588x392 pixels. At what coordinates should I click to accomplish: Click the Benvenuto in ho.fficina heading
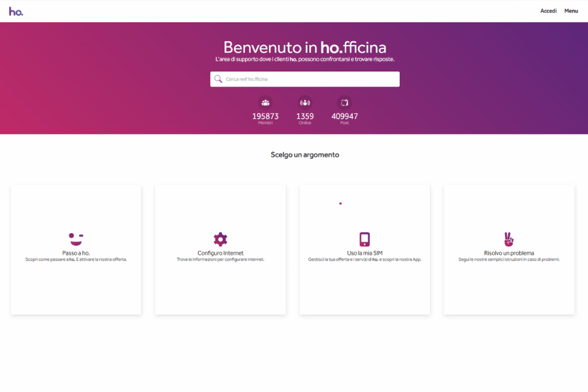(305, 48)
